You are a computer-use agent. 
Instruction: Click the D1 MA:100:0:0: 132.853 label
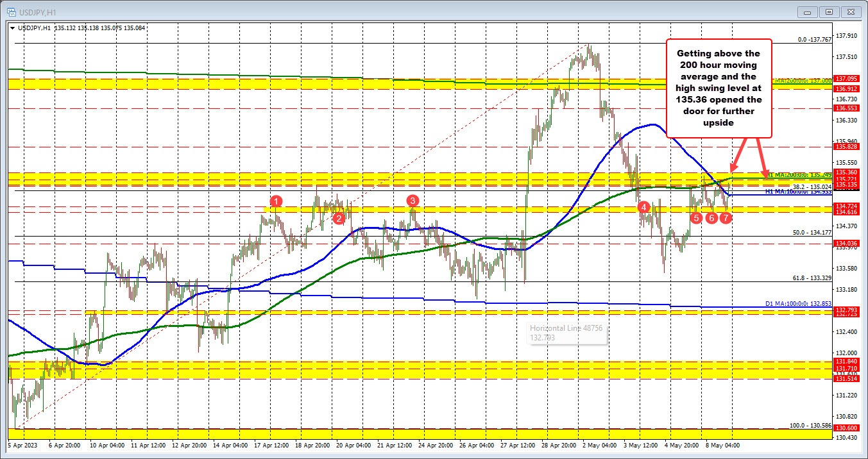[x=799, y=303]
